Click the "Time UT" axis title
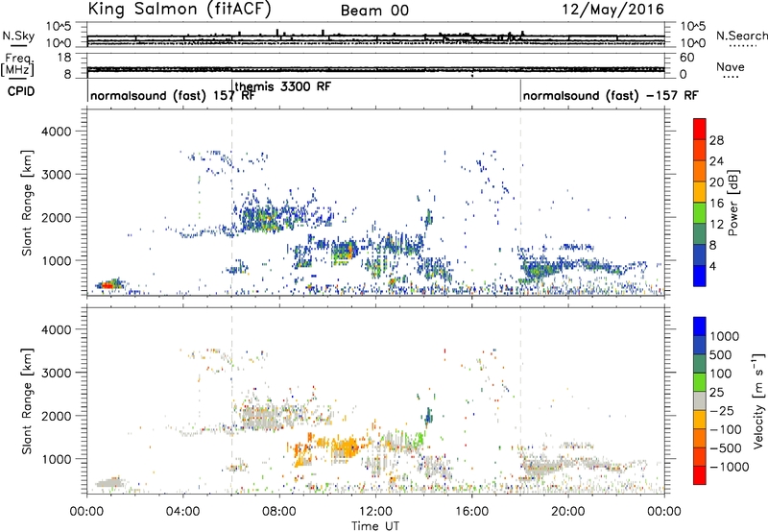768x532 pixels. (375, 526)
